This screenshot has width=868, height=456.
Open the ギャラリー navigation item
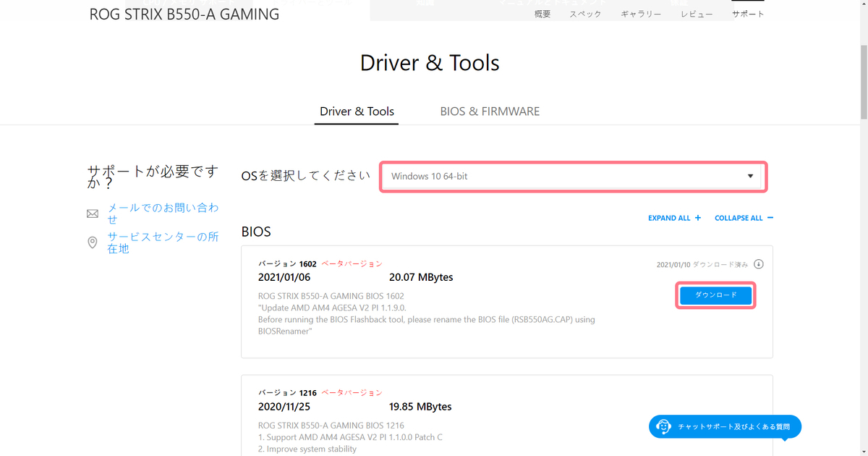coord(641,14)
